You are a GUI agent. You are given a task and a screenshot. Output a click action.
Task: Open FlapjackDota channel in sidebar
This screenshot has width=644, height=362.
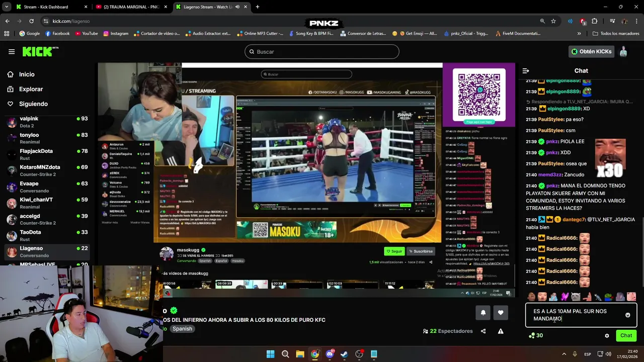pos(47,154)
